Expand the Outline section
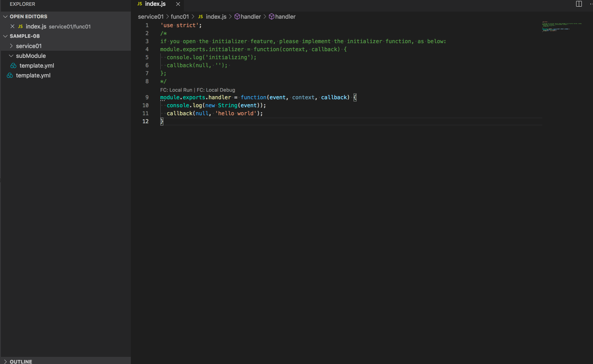Image resolution: width=593 pixels, height=364 pixels. (x=65, y=361)
